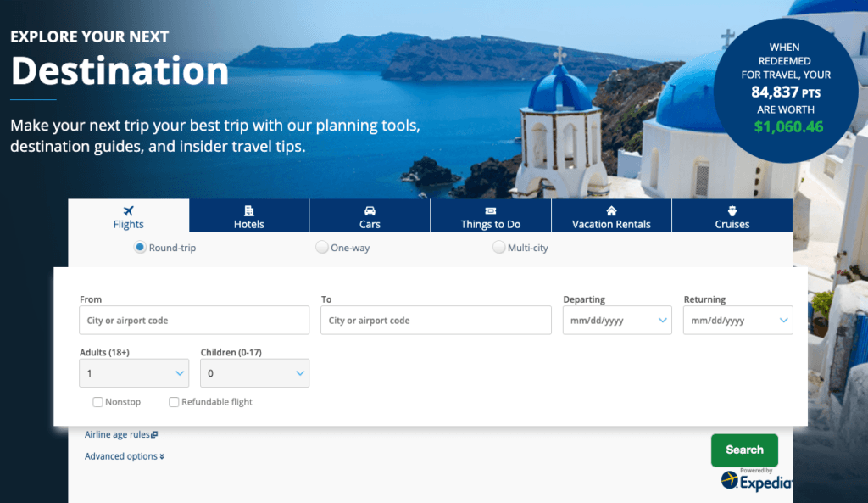The width and height of the screenshot is (868, 503).
Task: Select the Flights tab label
Action: coord(129,224)
